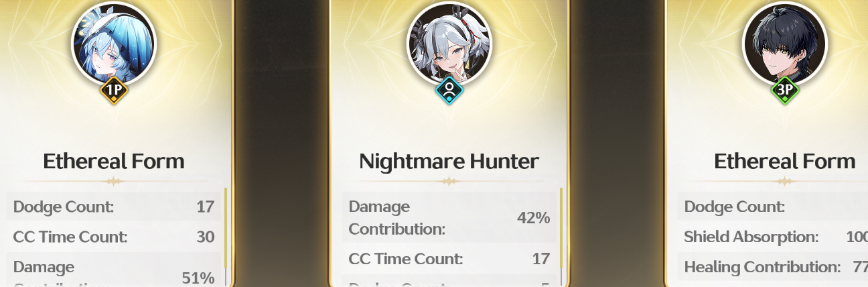Screen dimensions: 868x287
Task: Click the CC Time Count row showing 30
Action: click(x=114, y=237)
